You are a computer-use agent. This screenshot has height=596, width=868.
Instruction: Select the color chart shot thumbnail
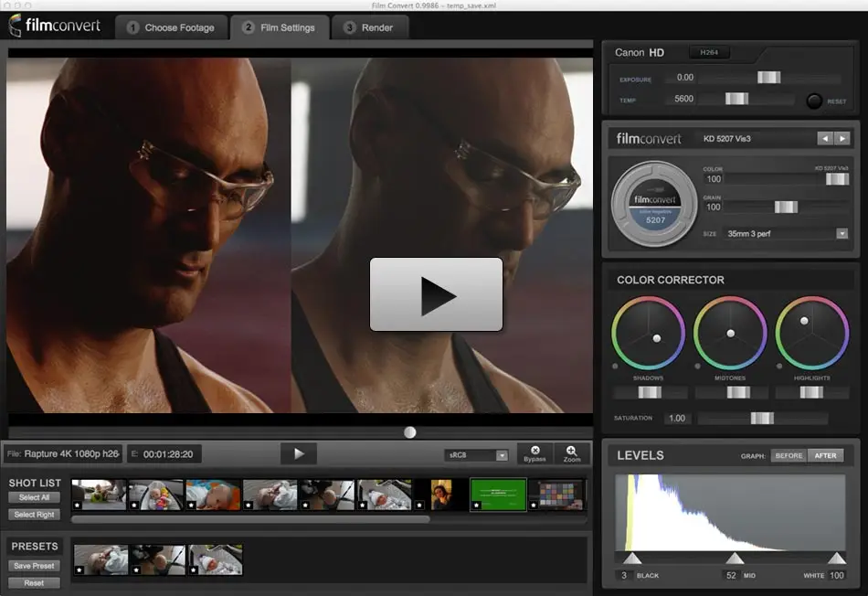click(x=557, y=495)
